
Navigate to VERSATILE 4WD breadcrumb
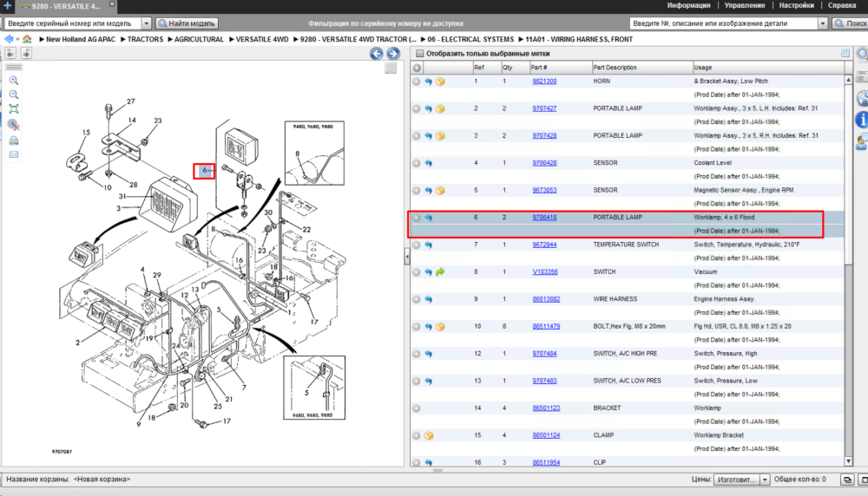coord(262,39)
